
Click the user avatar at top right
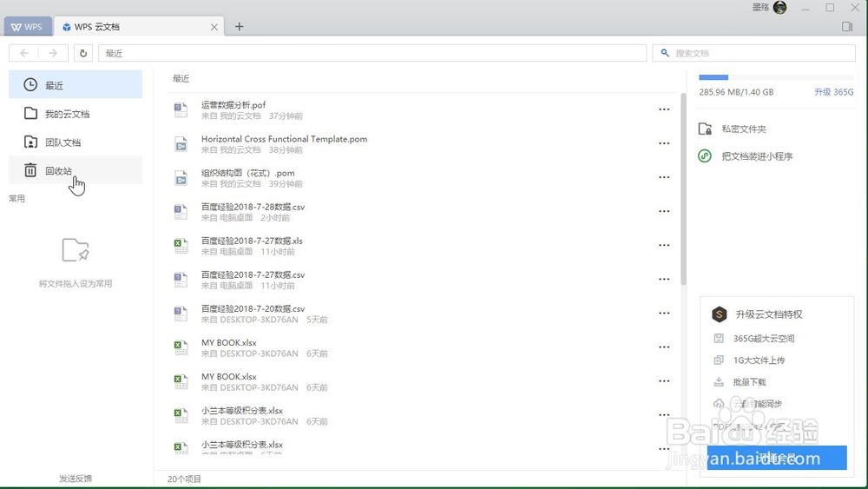coord(779,8)
